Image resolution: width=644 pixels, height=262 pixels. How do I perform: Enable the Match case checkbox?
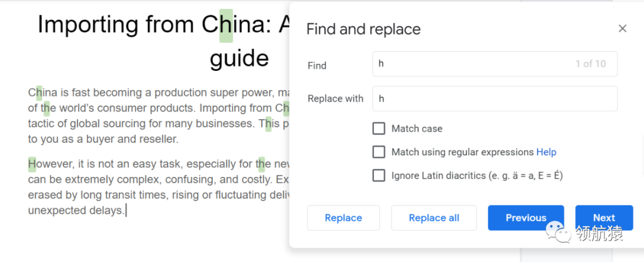click(x=379, y=129)
